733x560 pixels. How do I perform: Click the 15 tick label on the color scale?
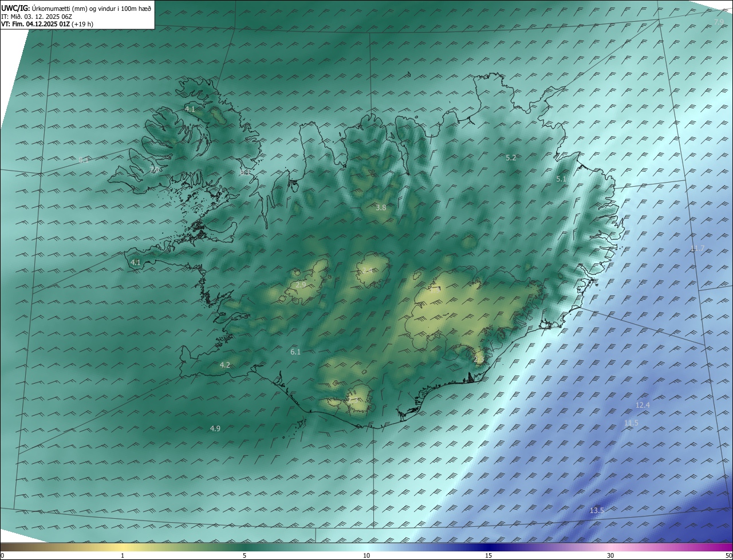(x=488, y=555)
